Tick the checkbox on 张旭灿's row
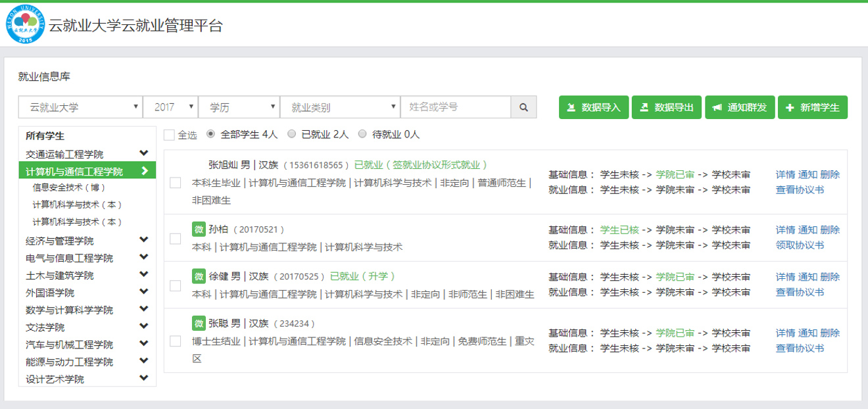868x409 pixels. tap(175, 183)
